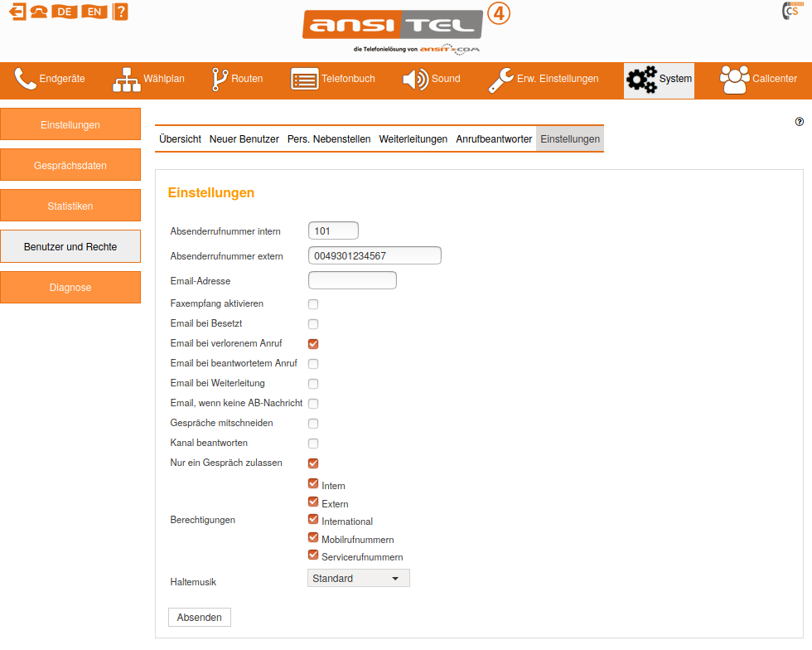Click the telephone icon in top bar

(x=39, y=12)
